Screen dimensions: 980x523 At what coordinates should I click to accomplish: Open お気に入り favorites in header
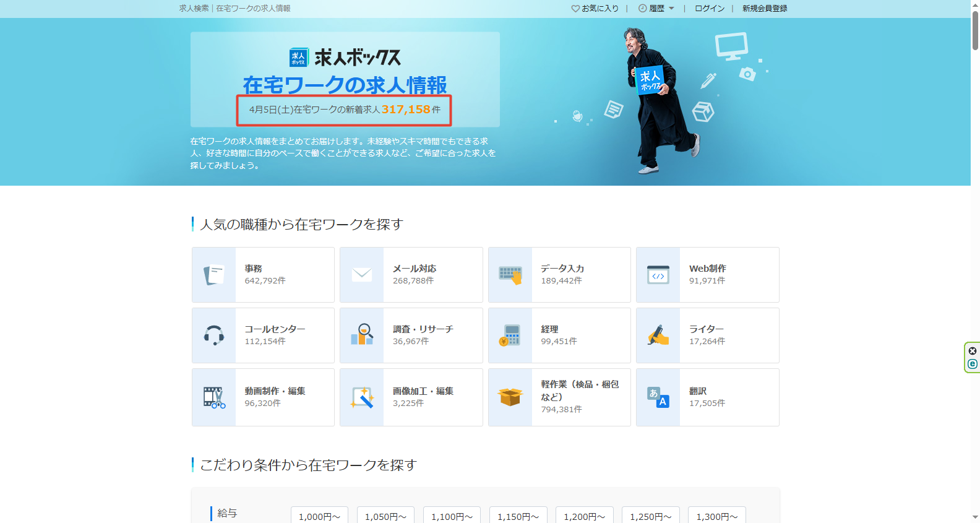tap(595, 9)
